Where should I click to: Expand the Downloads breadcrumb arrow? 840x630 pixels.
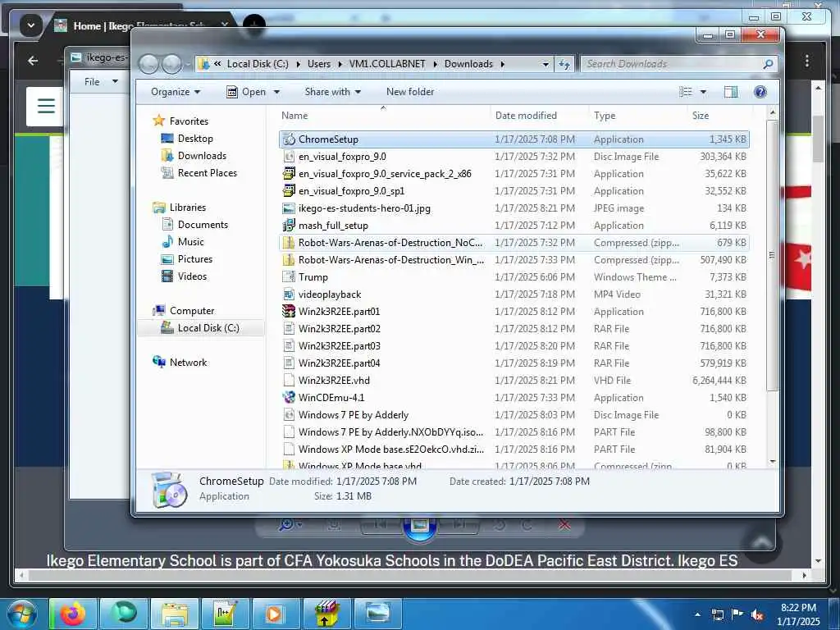[503, 64]
